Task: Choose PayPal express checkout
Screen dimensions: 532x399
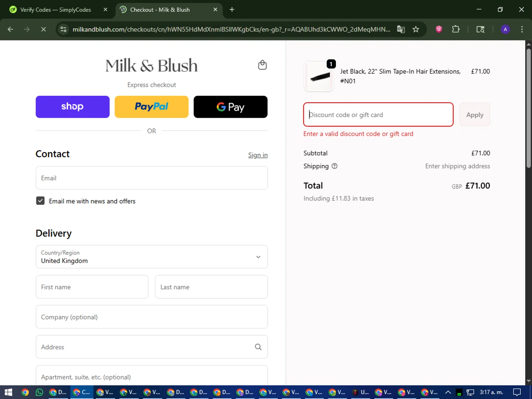Action: pyautogui.click(x=151, y=107)
